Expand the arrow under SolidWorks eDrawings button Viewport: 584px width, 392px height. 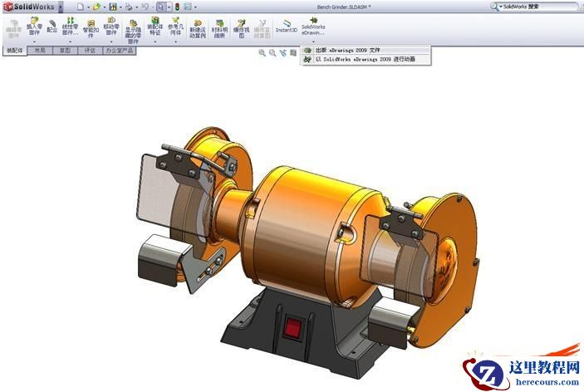point(313,42)
